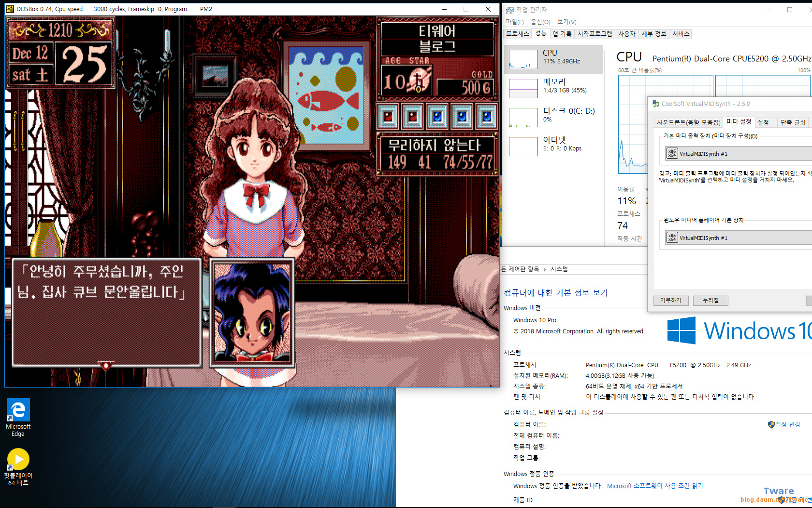Switch to the 앱 기록 tab
This screenshot has height=508, width=812.
click(562, 34)
